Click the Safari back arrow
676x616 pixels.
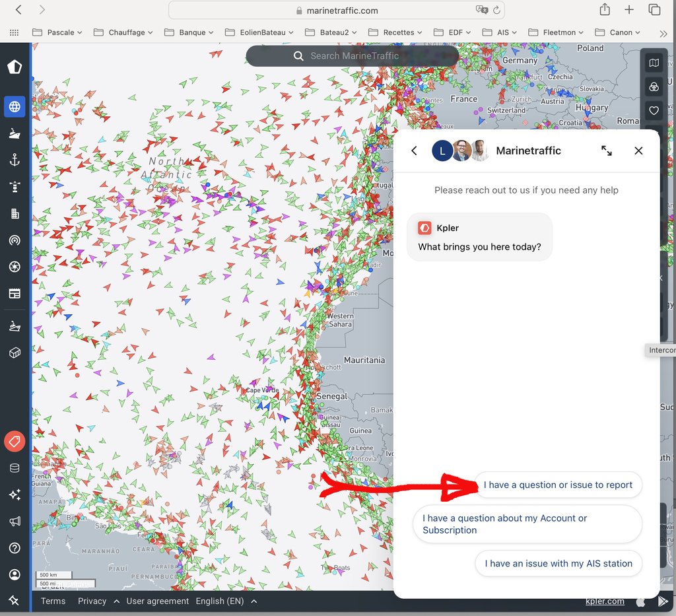pos(18,9)
